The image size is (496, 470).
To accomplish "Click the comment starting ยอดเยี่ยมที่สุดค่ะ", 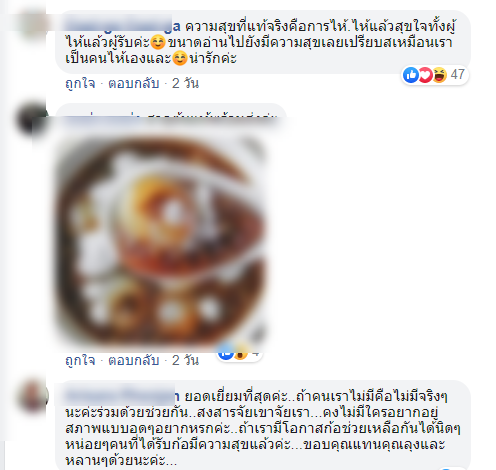I will (x=263, y=425).
